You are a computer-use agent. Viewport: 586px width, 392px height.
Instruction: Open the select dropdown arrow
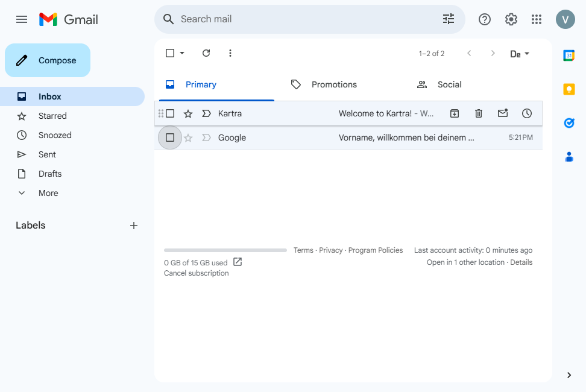point(182,53)
